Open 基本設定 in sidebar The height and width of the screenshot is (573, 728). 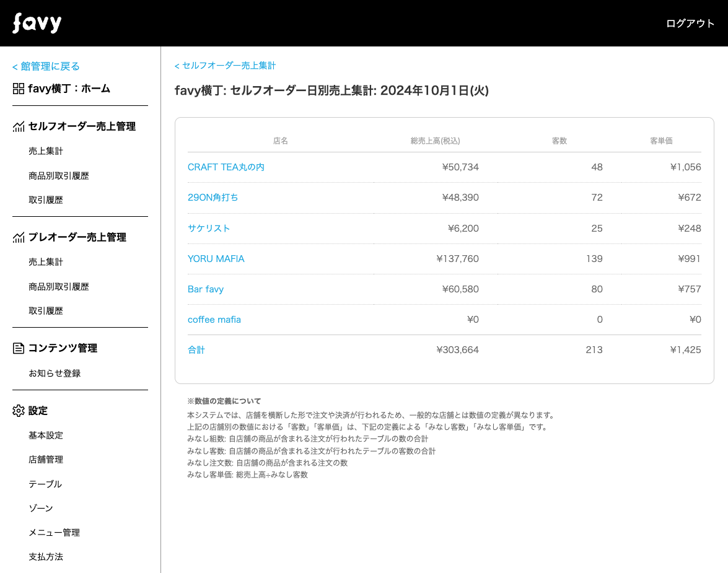point(45,435)
